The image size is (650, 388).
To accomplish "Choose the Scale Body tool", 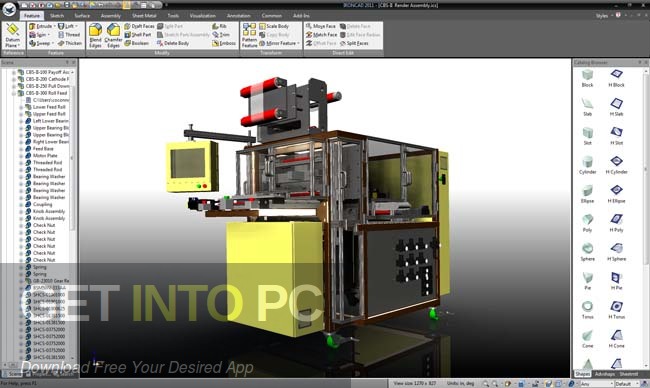I will point(274,26).
